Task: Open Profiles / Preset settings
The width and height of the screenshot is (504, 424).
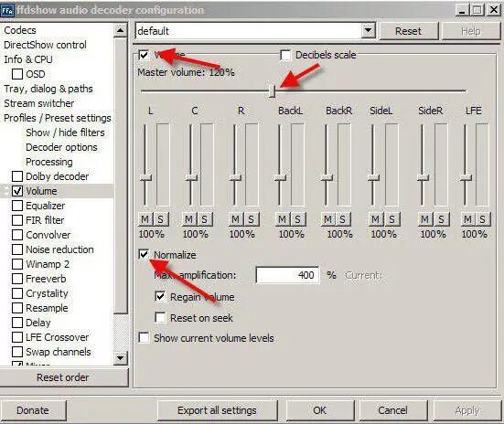Action: click(58, 118)
